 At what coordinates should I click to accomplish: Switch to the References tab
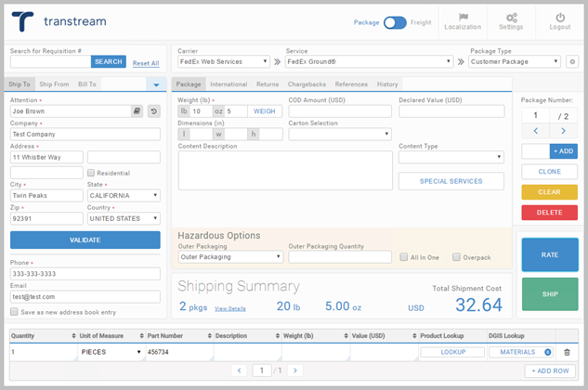point(351,84)
